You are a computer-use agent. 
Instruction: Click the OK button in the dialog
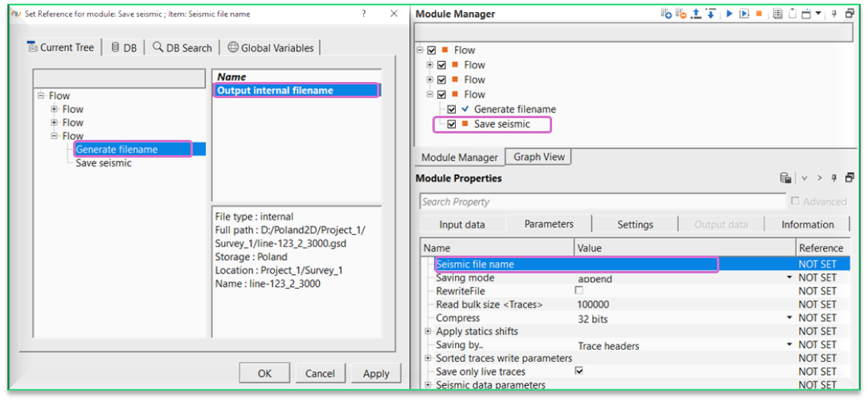click(264, 373)
